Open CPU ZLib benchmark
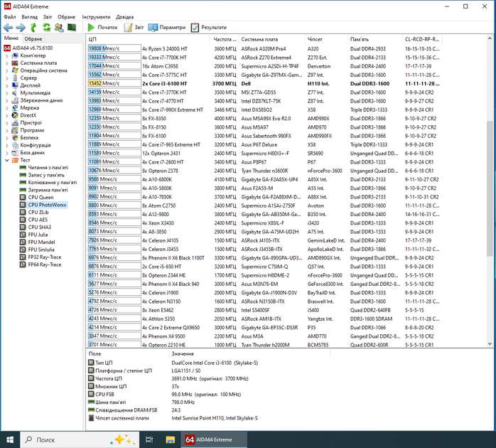Image resolution: width=496 pixels, height=448 pixels. coord(38,213)
